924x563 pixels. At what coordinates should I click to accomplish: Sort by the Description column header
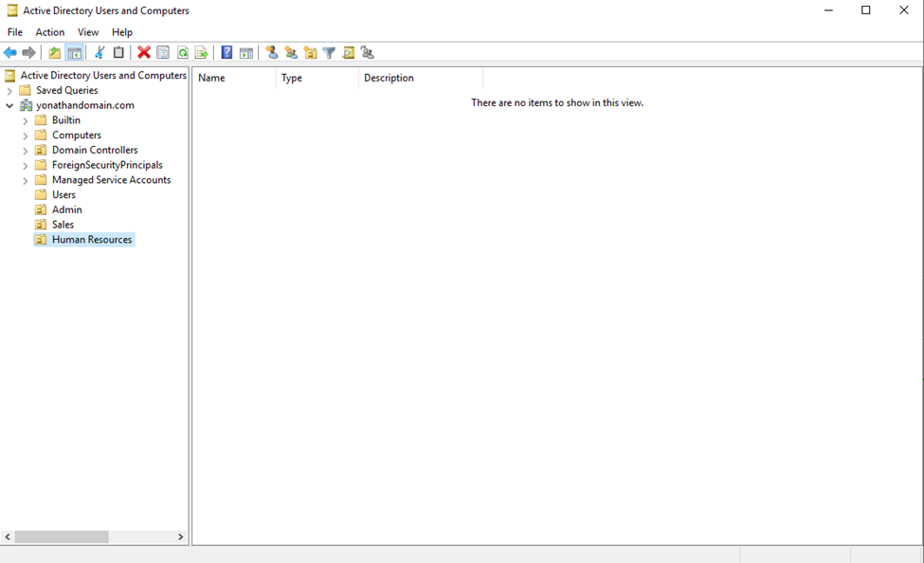click(x=421, y=78)
